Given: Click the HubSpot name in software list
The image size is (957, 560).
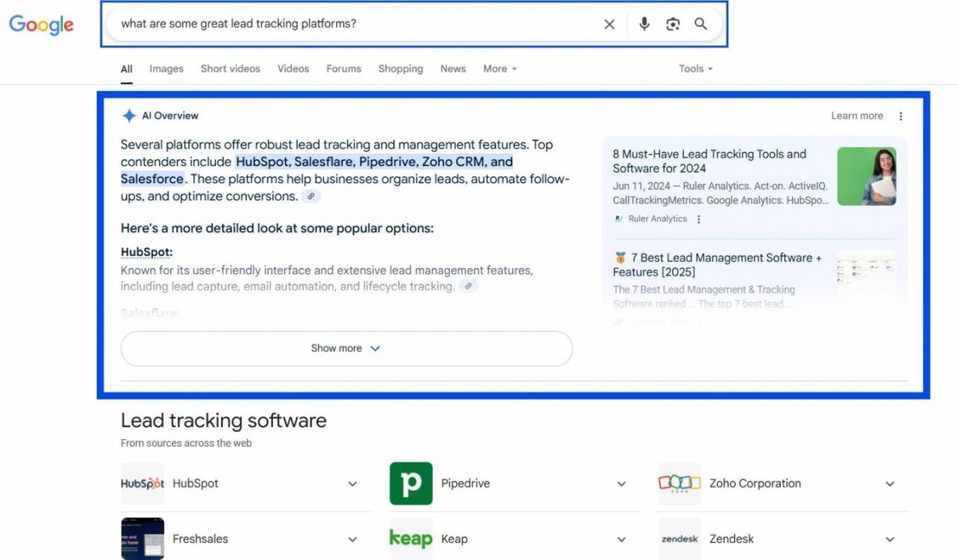Looking at the screenshot, I should pos(195,484).
